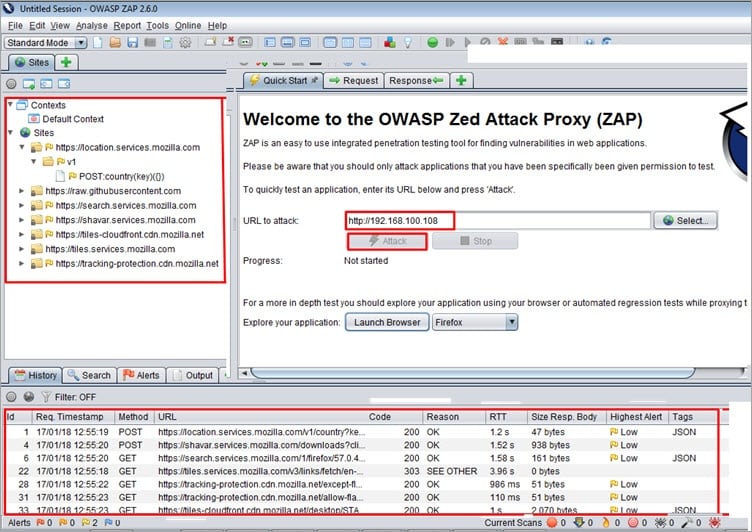Click the red X custom breakpoint icon

coord(503,42)
